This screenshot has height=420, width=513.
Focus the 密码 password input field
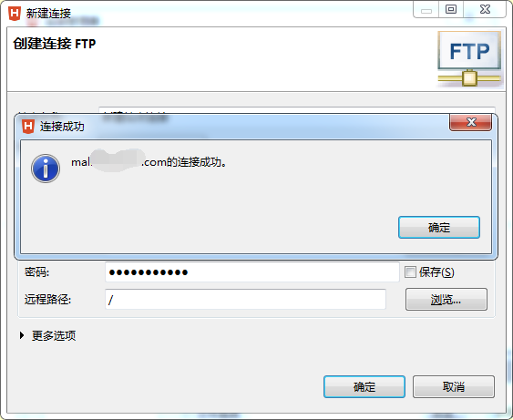point(251,271)
